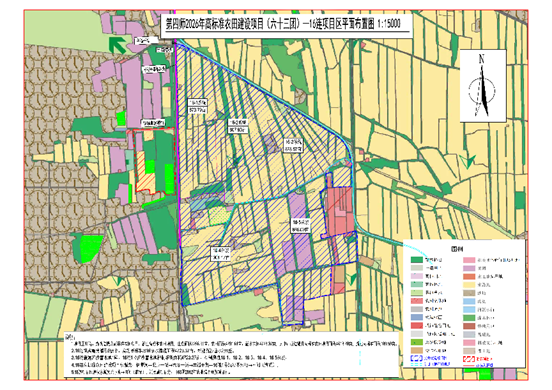This screenshot has width=552, height=390.
Task: Click the red solid line legend symbol
Action: pos(469,366)
